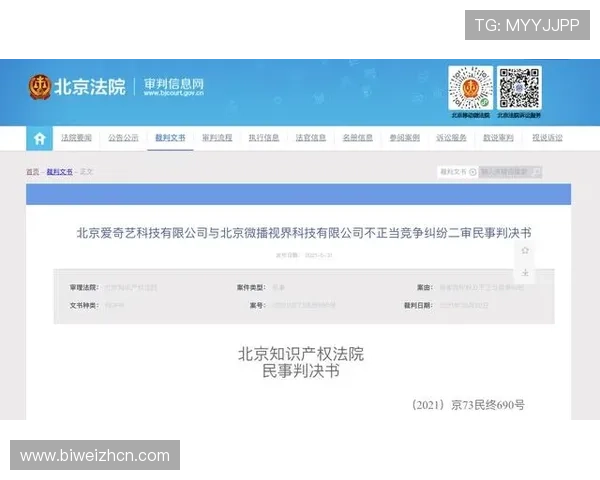This screenshot has width=600, height=480.
Task: Click the 裁判文书 breadcrumb link
Action: click(60, 172)
